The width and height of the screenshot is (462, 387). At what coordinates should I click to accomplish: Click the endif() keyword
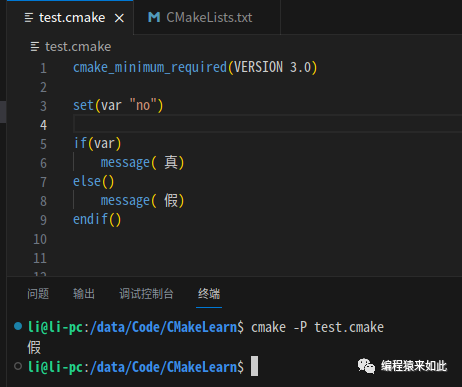pos(97,220)
